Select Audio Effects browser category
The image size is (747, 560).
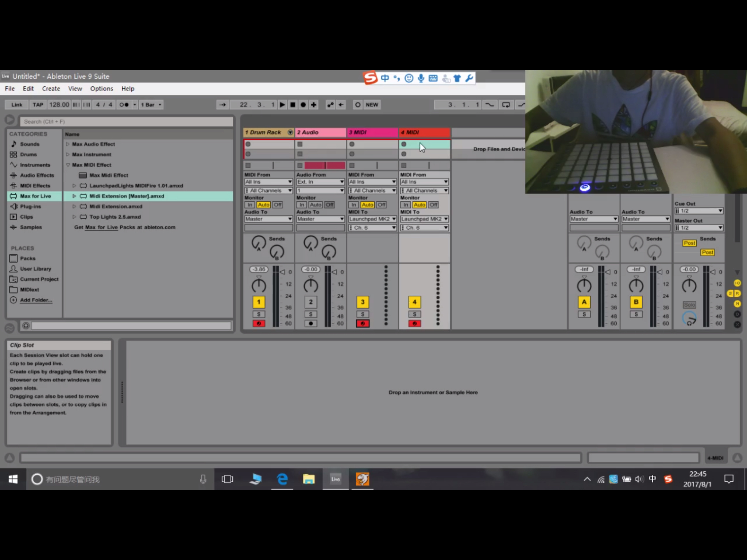pos(36,175)
